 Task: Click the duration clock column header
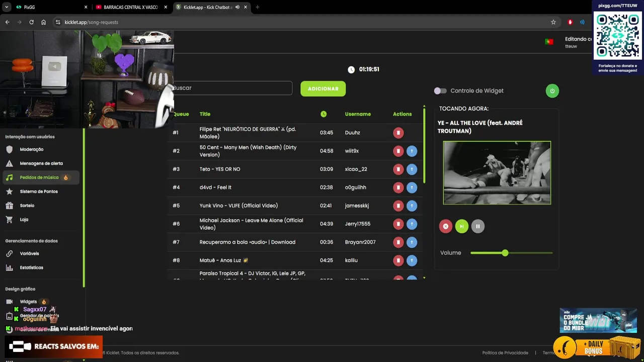click(x=324, y=114)
